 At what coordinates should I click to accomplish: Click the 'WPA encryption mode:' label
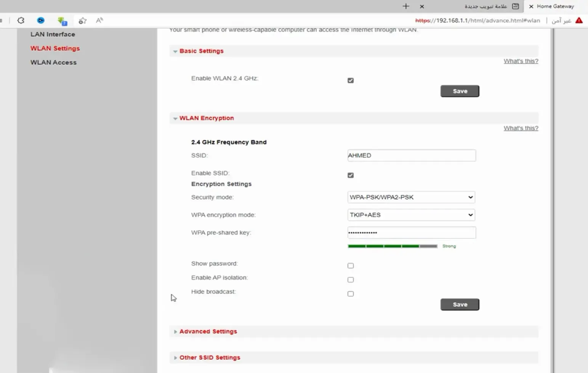point(223,215)
